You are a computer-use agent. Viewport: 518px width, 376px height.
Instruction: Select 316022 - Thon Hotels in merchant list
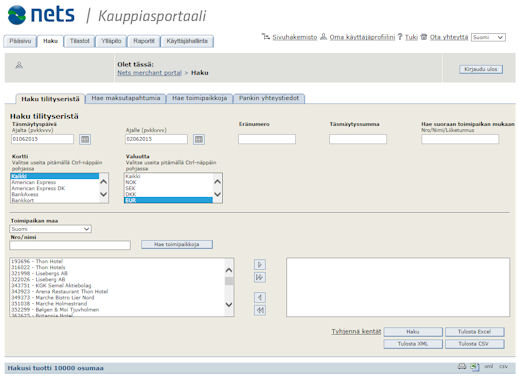[117, 267]
